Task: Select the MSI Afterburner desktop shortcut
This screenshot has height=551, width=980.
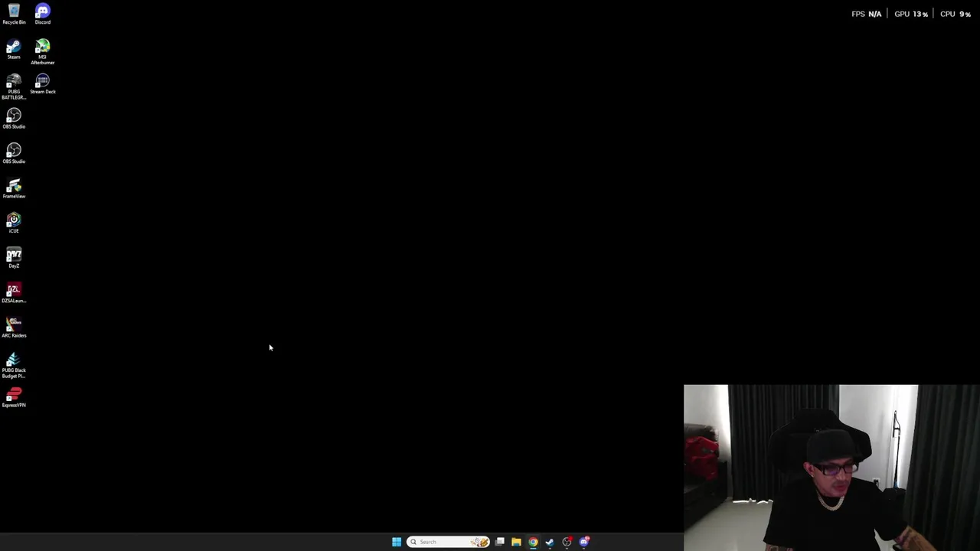Action: coord(43,52)
